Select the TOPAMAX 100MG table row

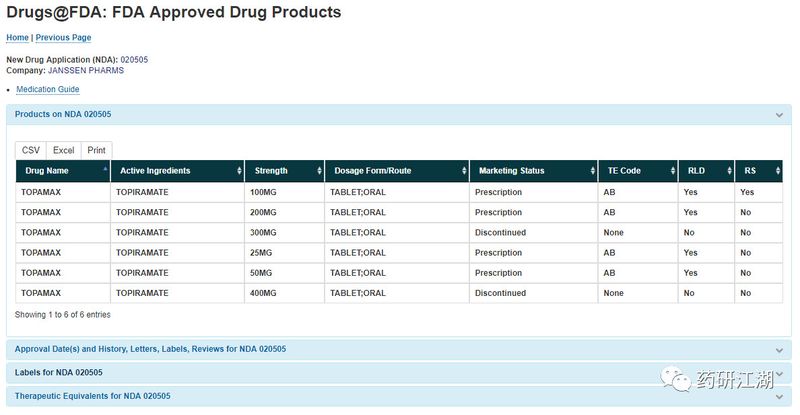pyautogui.click(x=398, y=192)
